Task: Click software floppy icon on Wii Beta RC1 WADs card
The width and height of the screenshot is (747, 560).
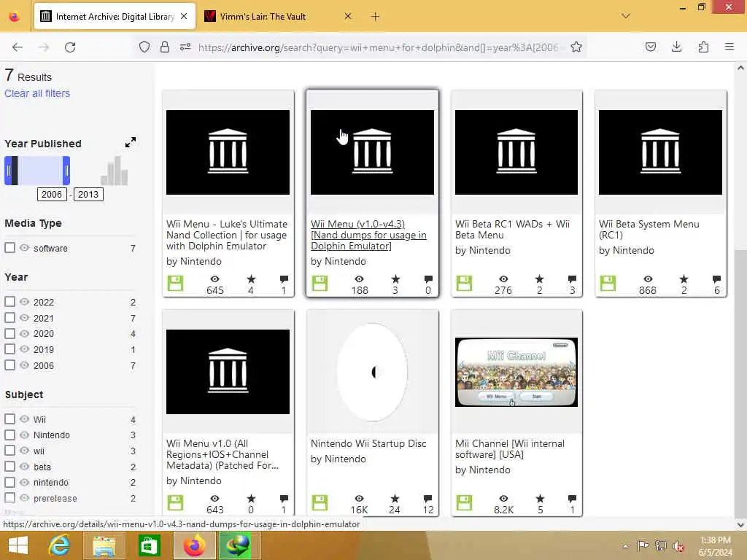Action: (x=464, y=283)
